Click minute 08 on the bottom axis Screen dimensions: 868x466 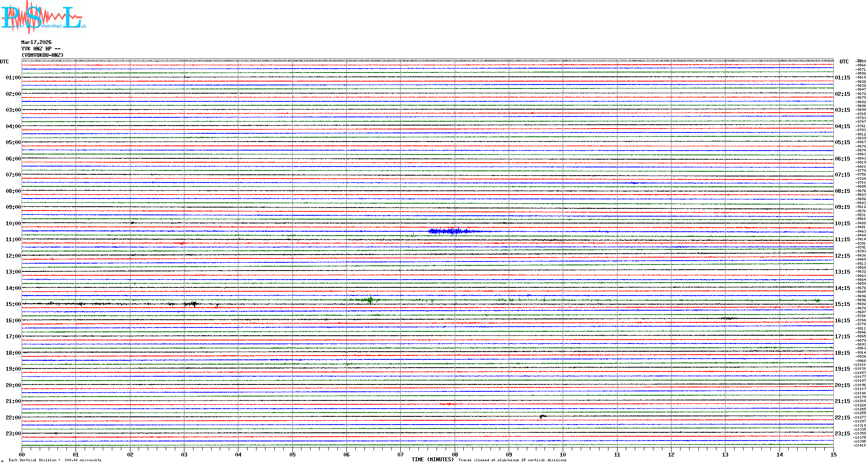click(x=455, y=454)
